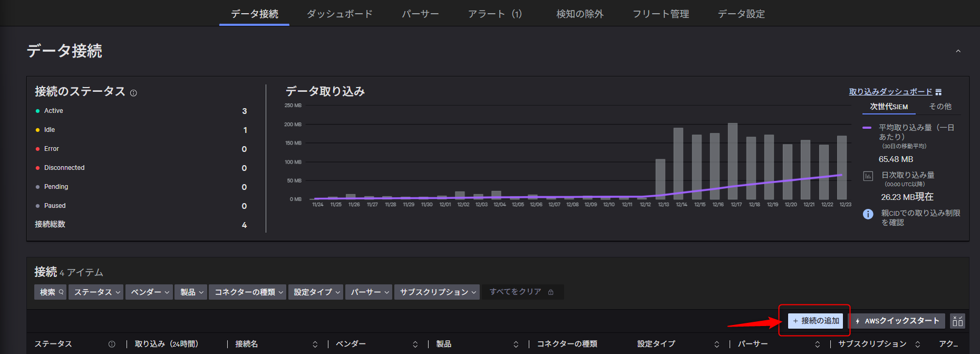Expand the コネクターの種類 filter dropdown
The image size is (980, 354).
click(248, 292)
